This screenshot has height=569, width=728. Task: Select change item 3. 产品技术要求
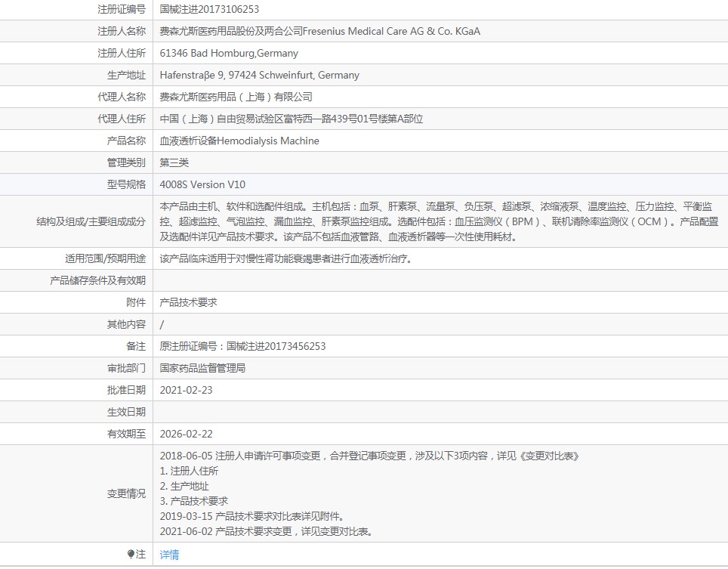pos(193,501)
